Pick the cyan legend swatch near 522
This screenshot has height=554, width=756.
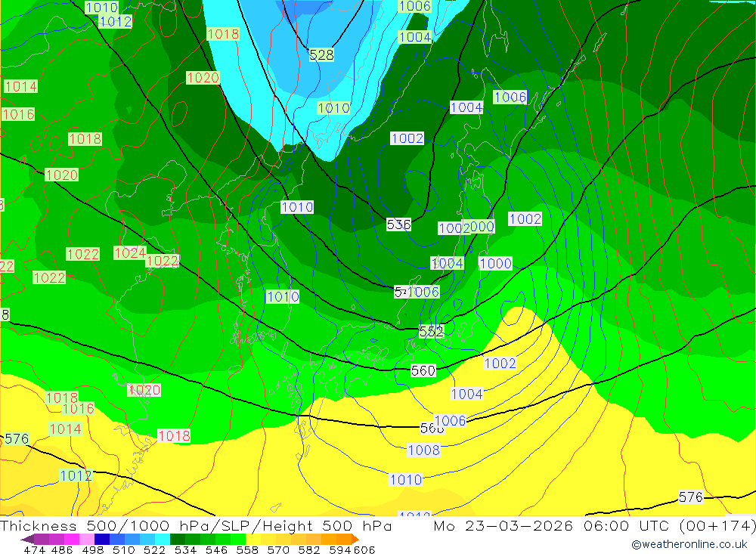coord(163,539)
